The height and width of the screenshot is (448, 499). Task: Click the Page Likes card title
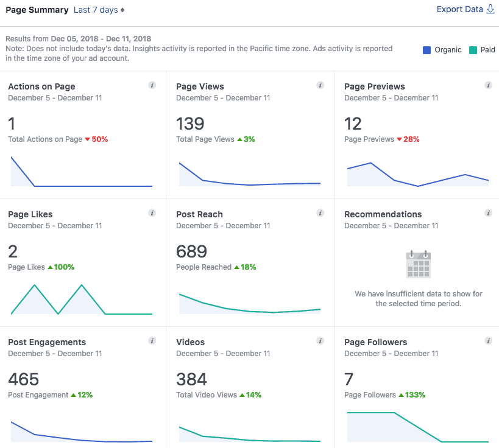pos(30,214)
